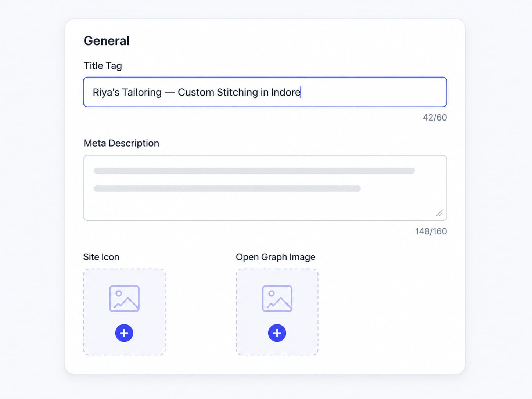Click the Open Graph Image label
Viewport: 532px width, 399px height.
(x=276, y=257)
